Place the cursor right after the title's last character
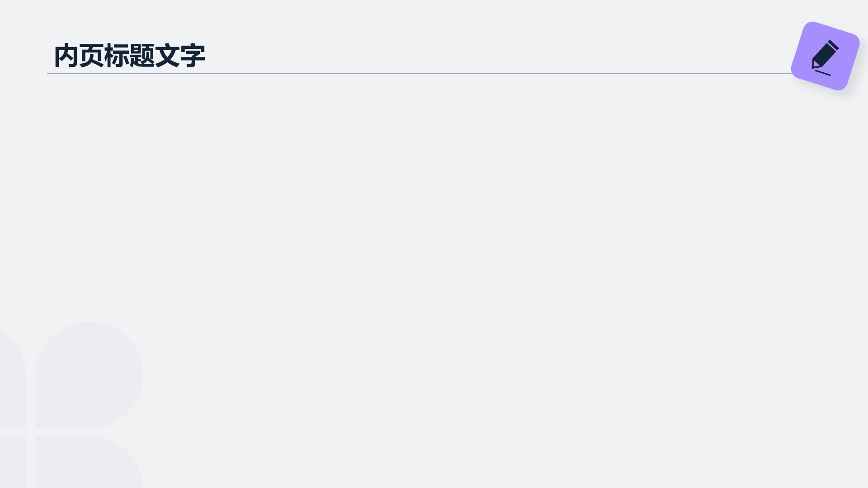 point(206,56)
